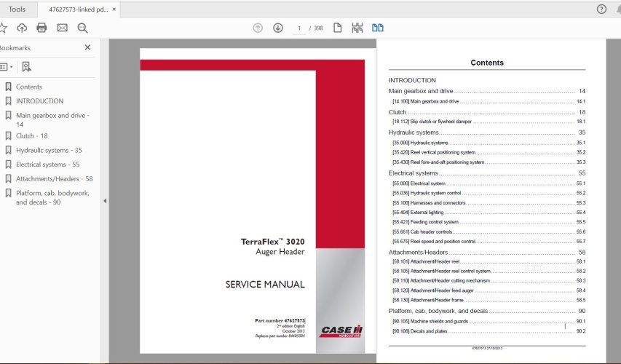Image resolution: width=621 pixels, height=364 pixels.
Task: Click [90.105] Machine shields and guards
Action: pyautogui.click(x=489, y=321)
